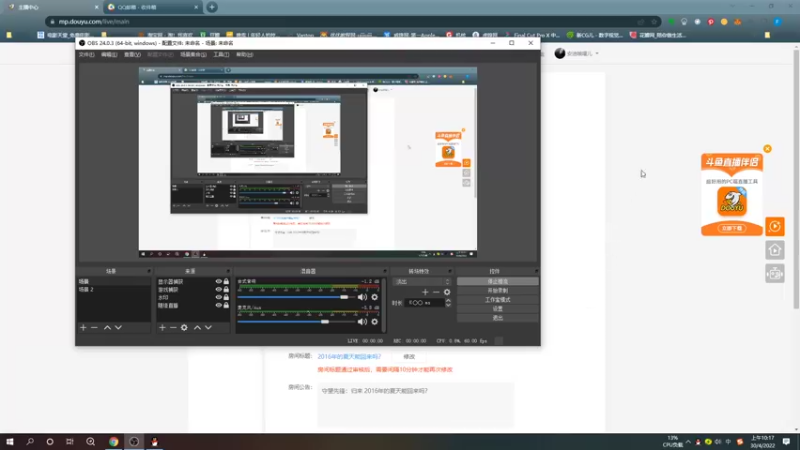The width and height of the screenshot is (800, 450).
Task: Click 工作室模式 in the Controls panel
Action: tap(497, 300)
